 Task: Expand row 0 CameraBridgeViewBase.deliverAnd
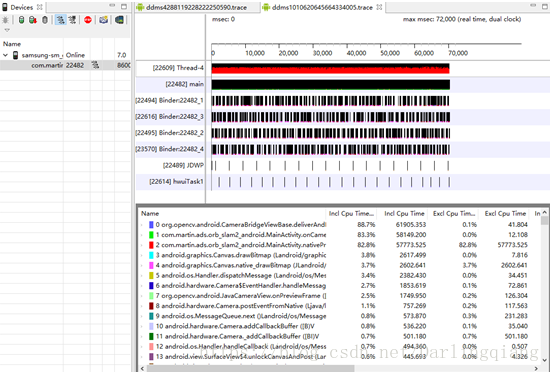pos(142,225)
